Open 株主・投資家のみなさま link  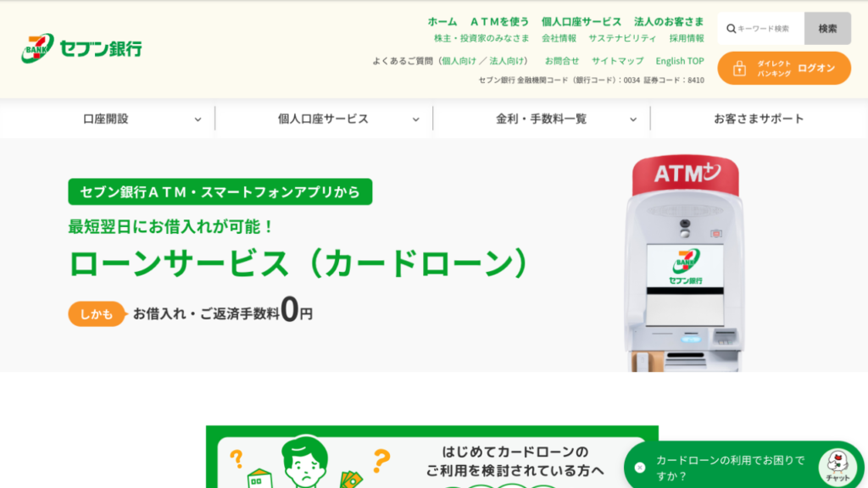[x=481, y=38]
